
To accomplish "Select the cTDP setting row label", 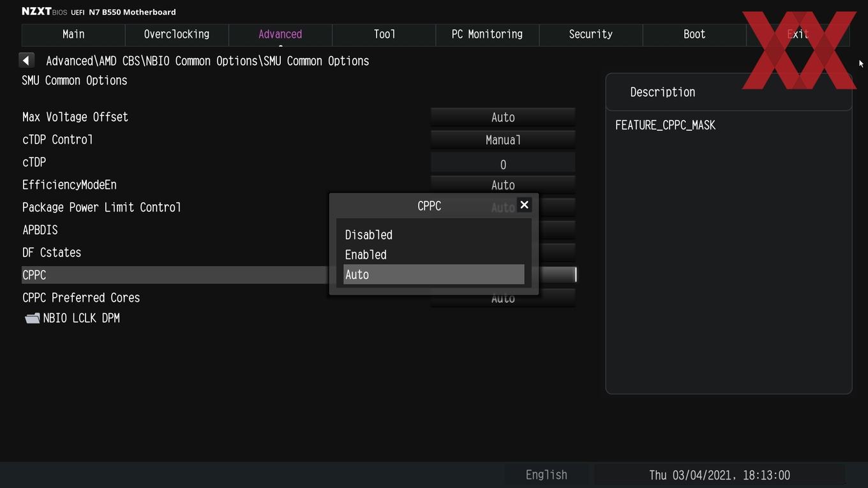I will [x=34, y=162].
